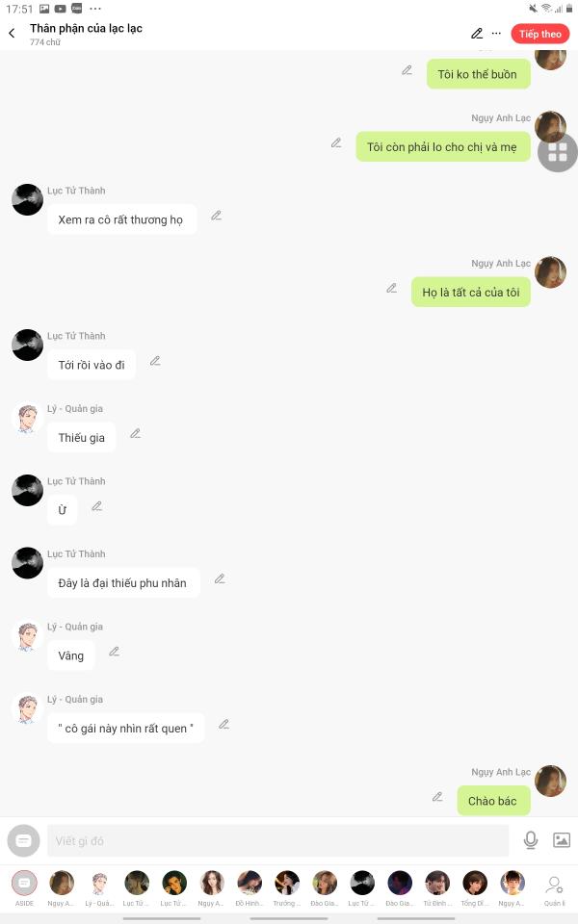Image resolution: width=578 pixels, height=924 pixels.
Task: Edit the 'Thiếu gia' message
Action: click(x=136, y=434)
